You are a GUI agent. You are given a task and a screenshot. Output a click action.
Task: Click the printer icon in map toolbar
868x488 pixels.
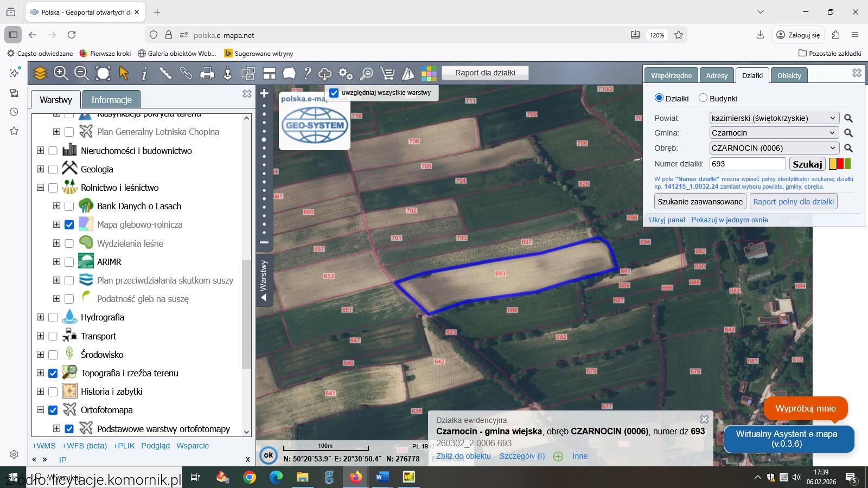point(207,73)
